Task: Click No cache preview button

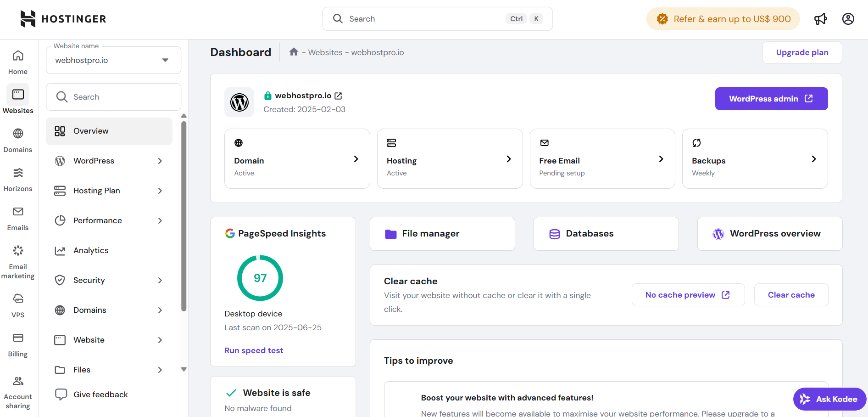Action: (x=688, y=295)
